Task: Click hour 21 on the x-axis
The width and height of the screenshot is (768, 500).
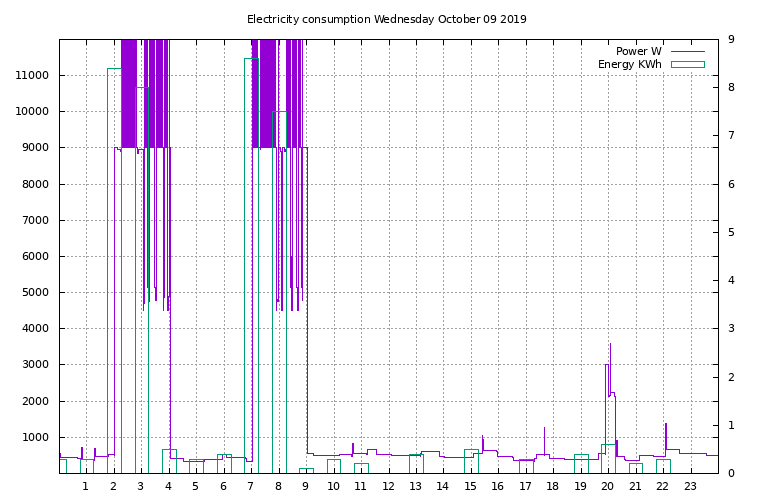Action: tap(635, 486)
